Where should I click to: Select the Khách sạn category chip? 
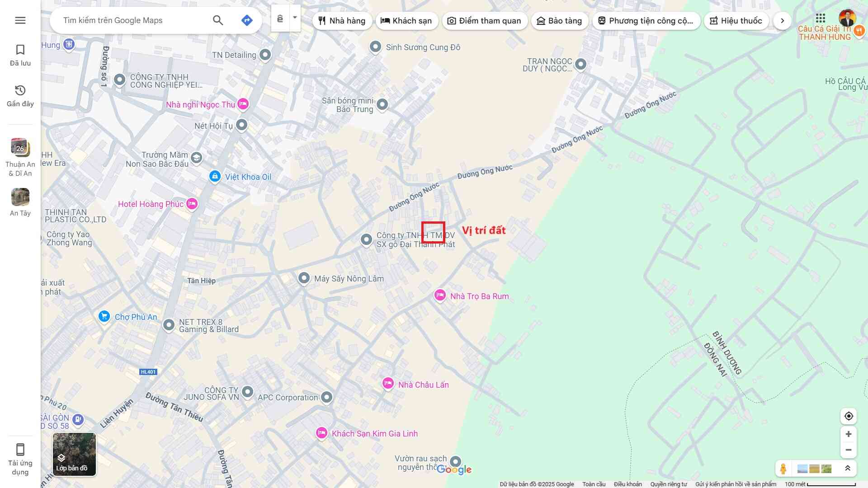(x=406, y=21)
